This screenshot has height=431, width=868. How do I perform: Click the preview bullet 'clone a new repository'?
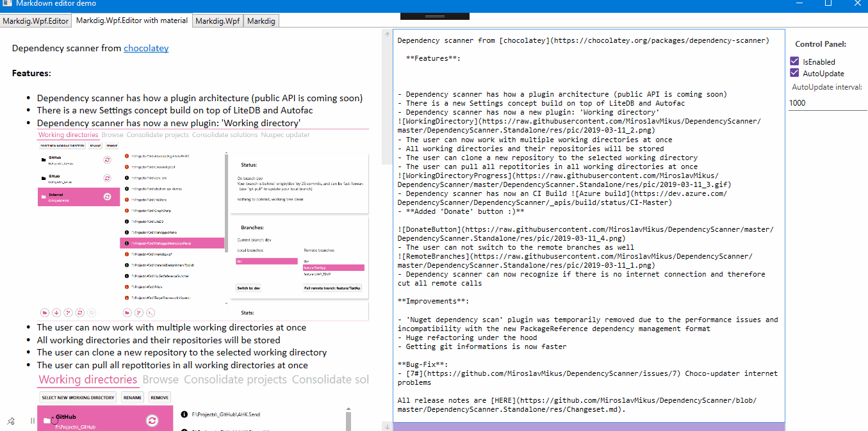coord(182,352)
